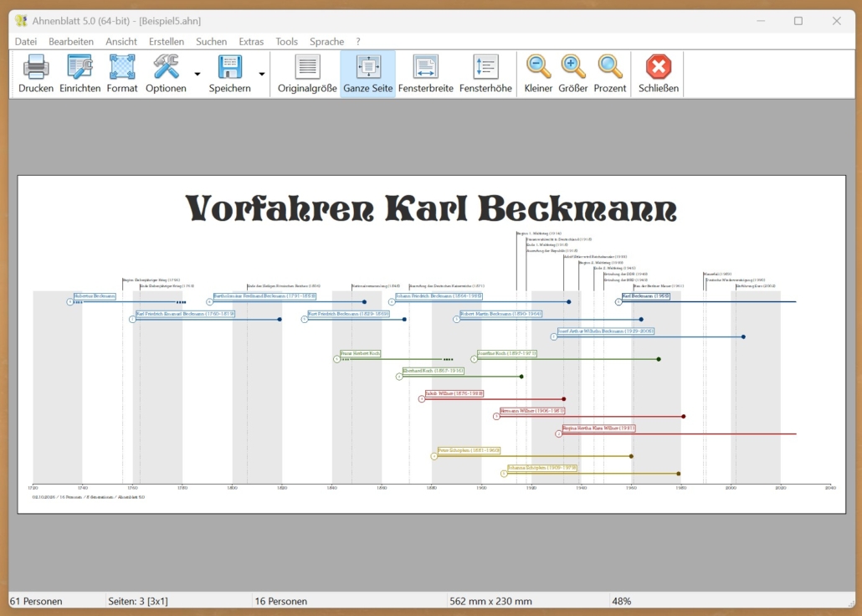Click status bar size 562 mm x 230 mm
862x616 pixels.
(x=490, y=601)
